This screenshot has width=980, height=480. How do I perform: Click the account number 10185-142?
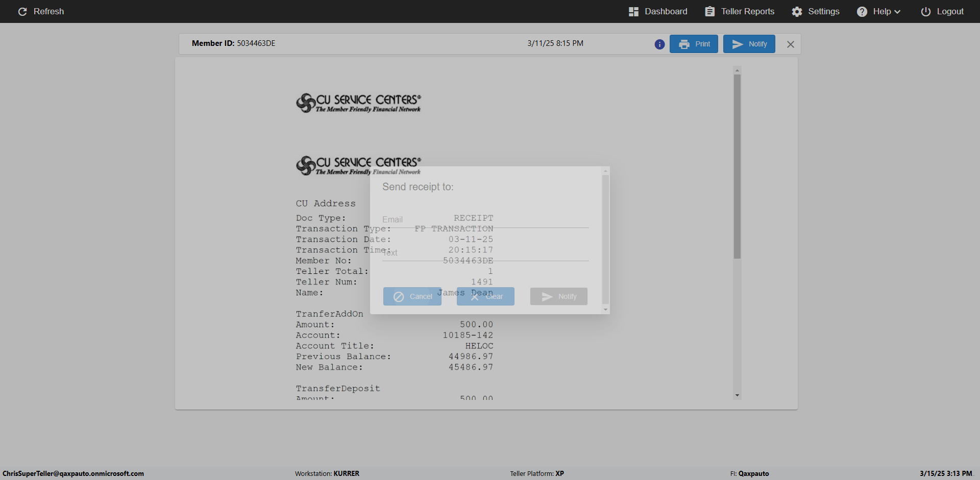468,335
